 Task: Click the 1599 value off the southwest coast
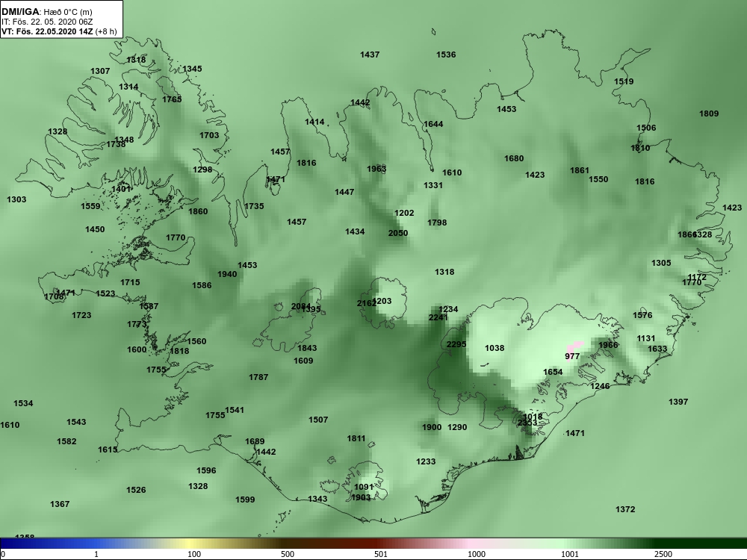point(245,500)
